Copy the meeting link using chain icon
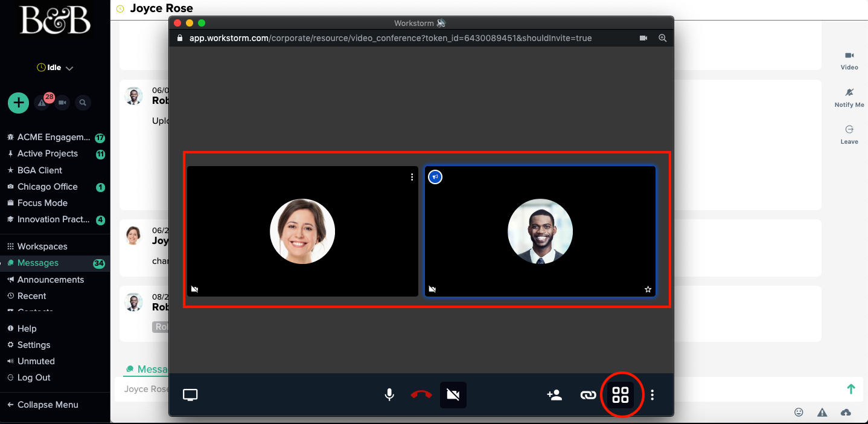This screenshot has height=424, width=868. [x=588, y=395]
